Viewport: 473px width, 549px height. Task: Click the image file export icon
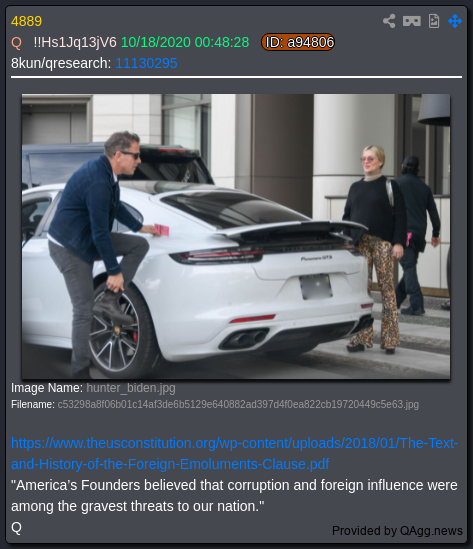pos(434,21)
